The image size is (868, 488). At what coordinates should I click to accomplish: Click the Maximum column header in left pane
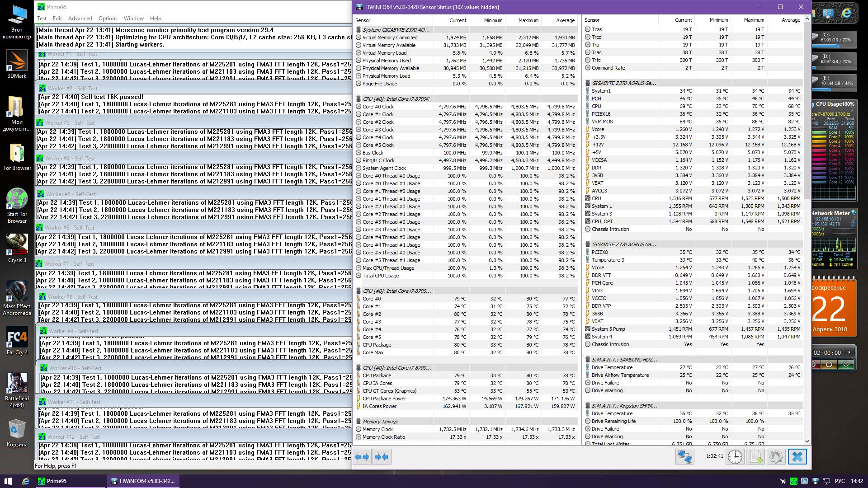click(x=528, y=20)
